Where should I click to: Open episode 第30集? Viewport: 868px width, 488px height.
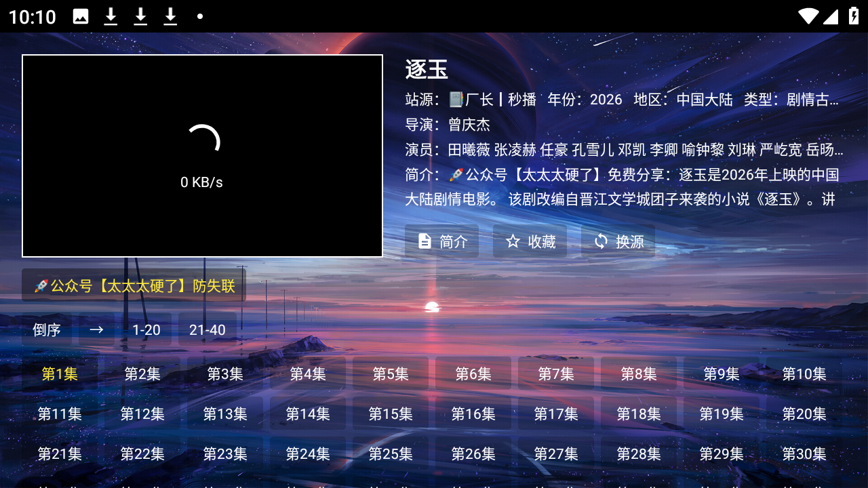[x=804, y=453]
